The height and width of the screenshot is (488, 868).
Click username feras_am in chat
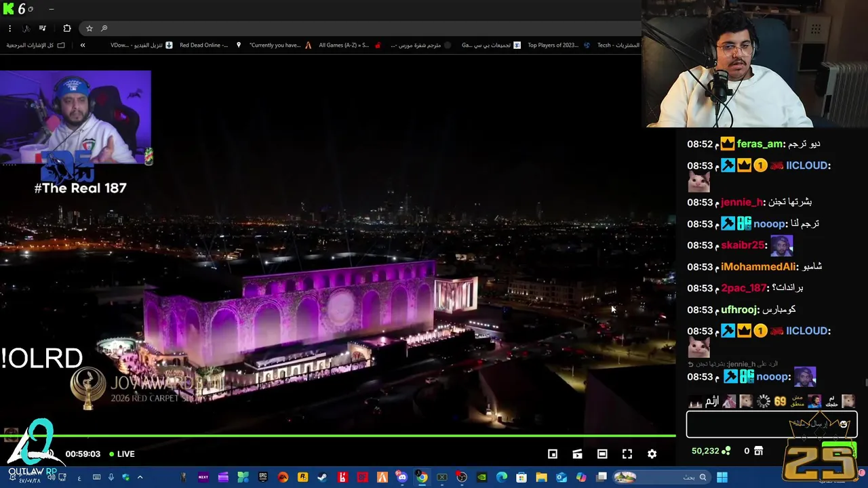point(759,144)
